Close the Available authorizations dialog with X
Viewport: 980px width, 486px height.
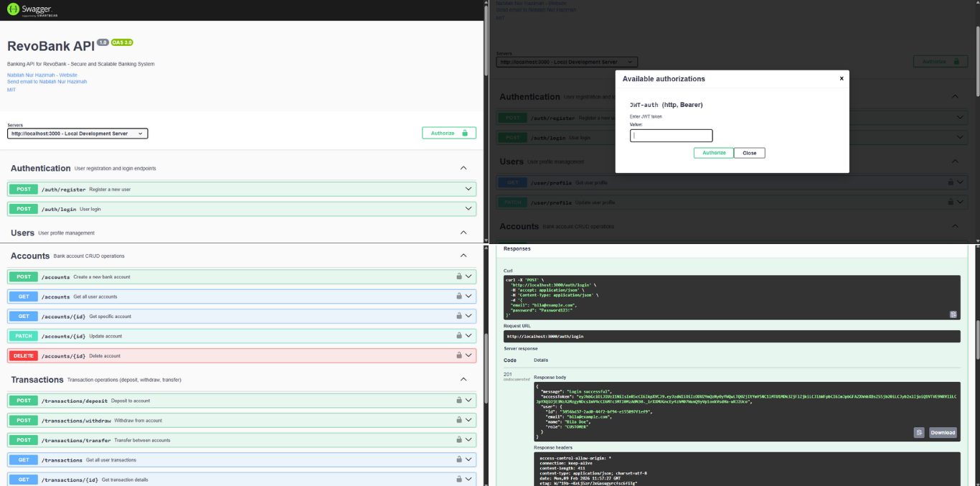(842, 79)
